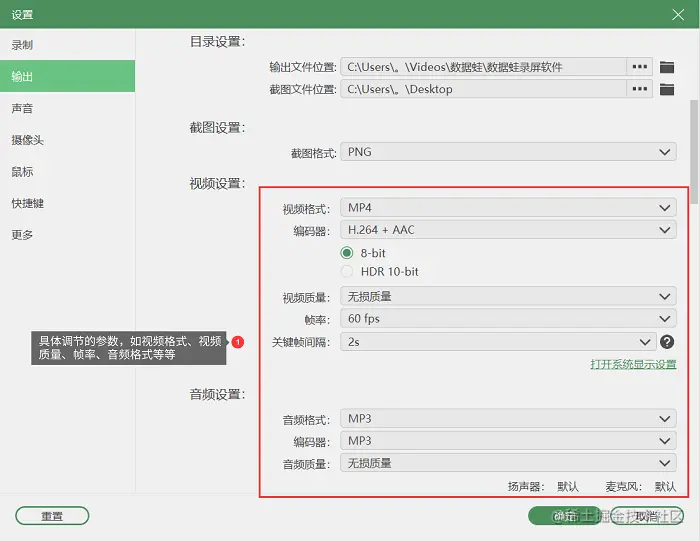This screenshot has height=541, width=700.
Task: Open the 60 fps frame rate dropdown
Action: [508, 319]
